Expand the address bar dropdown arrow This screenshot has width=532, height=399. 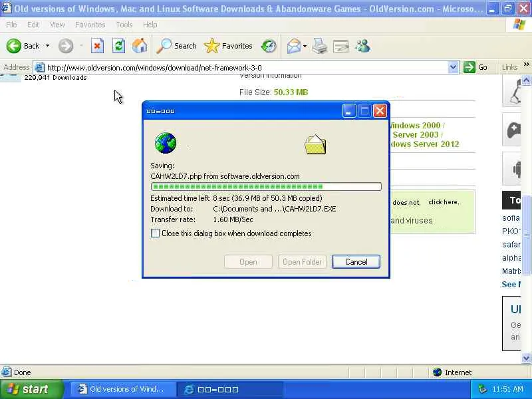[453, 67]
